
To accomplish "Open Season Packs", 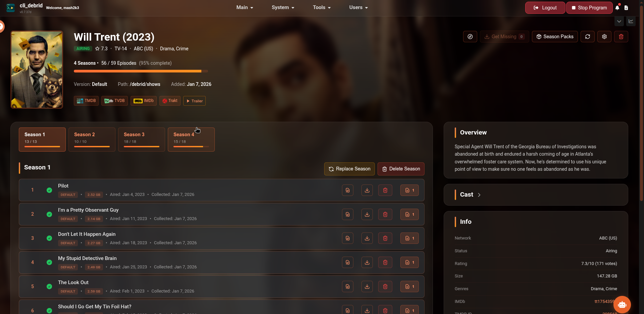I will (555, 37).
